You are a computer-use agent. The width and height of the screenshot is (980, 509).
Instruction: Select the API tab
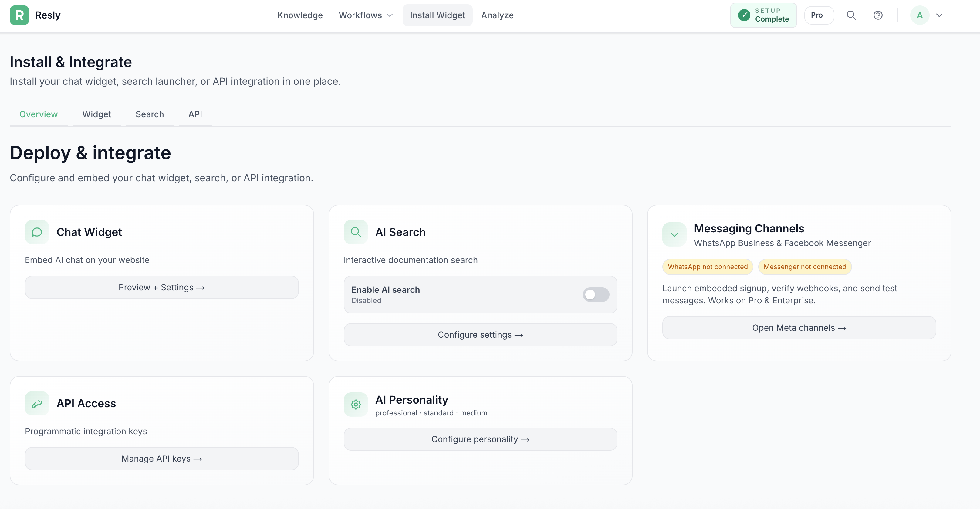click(195, 114)
